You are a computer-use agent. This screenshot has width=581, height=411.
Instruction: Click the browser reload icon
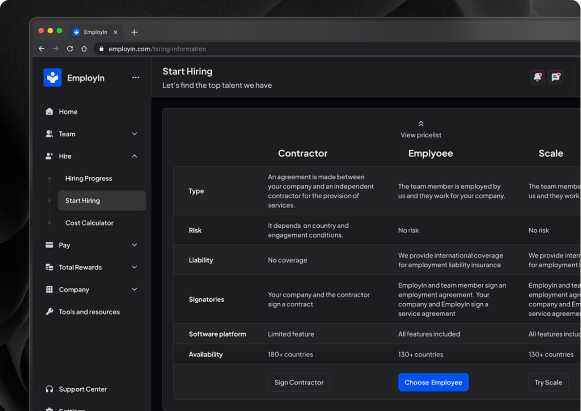[x=70, y=49]
